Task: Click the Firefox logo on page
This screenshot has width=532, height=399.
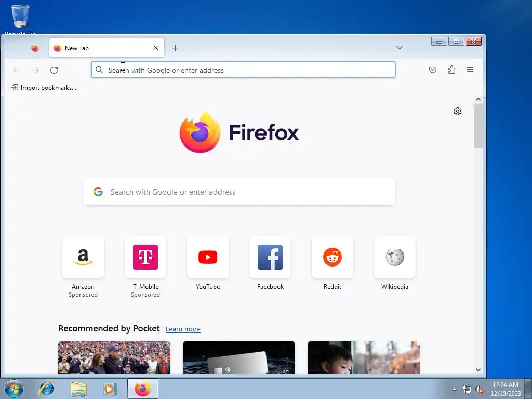Action: [x=239, y=132]
